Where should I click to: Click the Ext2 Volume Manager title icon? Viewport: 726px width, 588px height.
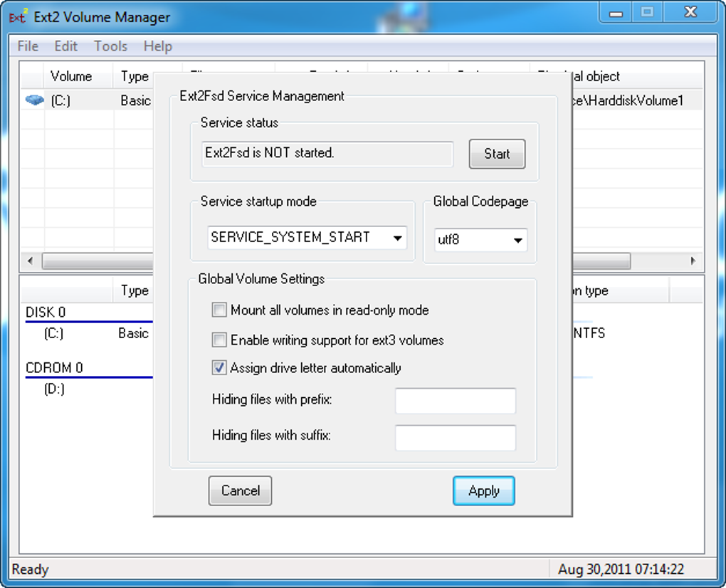pos(18,16)
